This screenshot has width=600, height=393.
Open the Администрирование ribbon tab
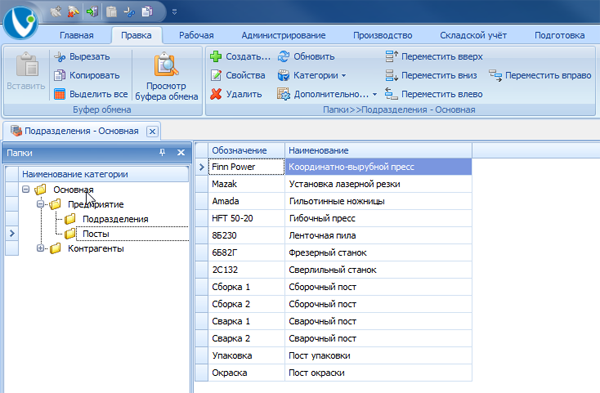pyautogui.click(x=284, y=35)
